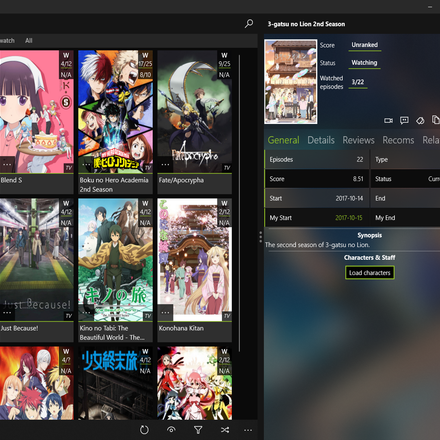Click the anime list vertical scrollbar

point(239,203)
